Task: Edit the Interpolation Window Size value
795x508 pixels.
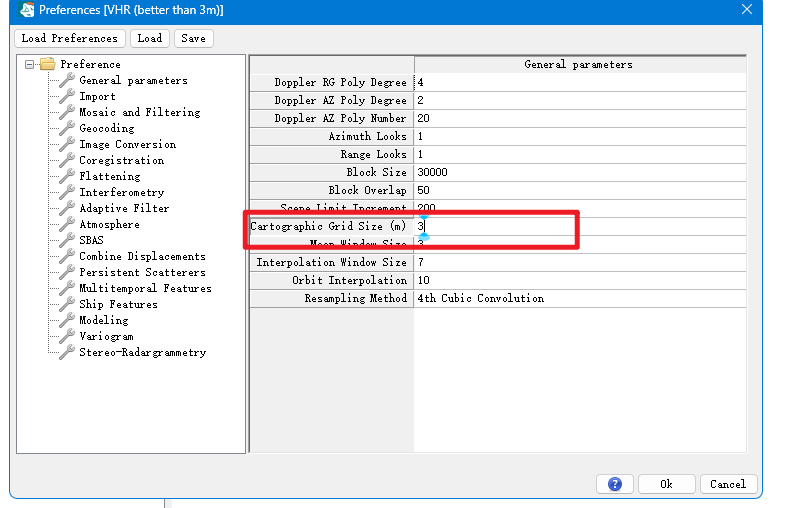Action: tap(580, 262)
